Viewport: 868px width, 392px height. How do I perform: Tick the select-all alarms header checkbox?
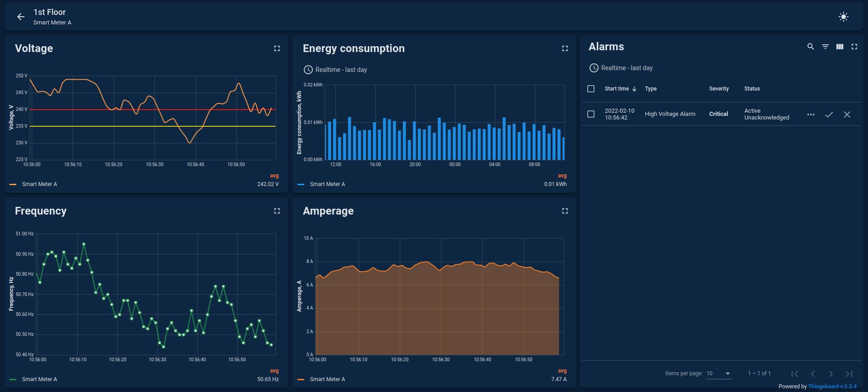[591, 89]
